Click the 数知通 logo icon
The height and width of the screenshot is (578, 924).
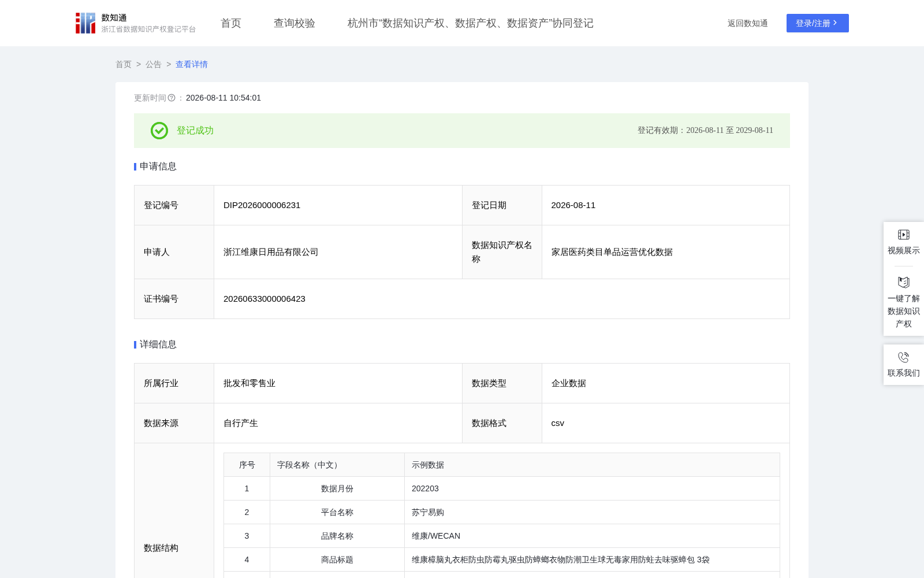[x=85, y=23]
